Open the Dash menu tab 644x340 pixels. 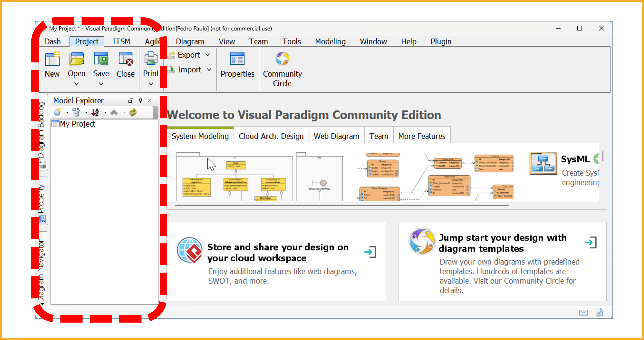coord(52,42)
